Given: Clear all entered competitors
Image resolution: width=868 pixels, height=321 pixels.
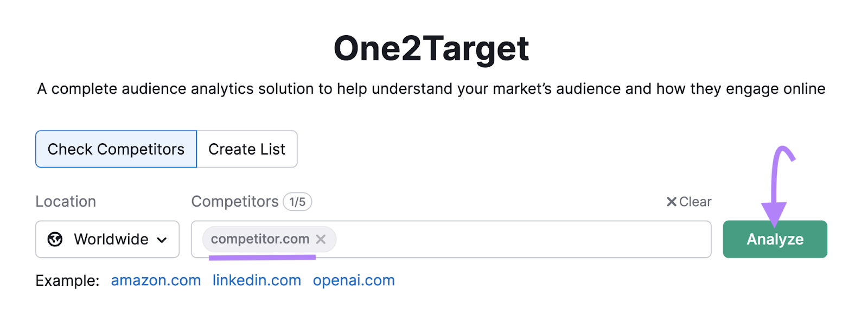Looking at the screenshot, I should [x=694, y=201].
